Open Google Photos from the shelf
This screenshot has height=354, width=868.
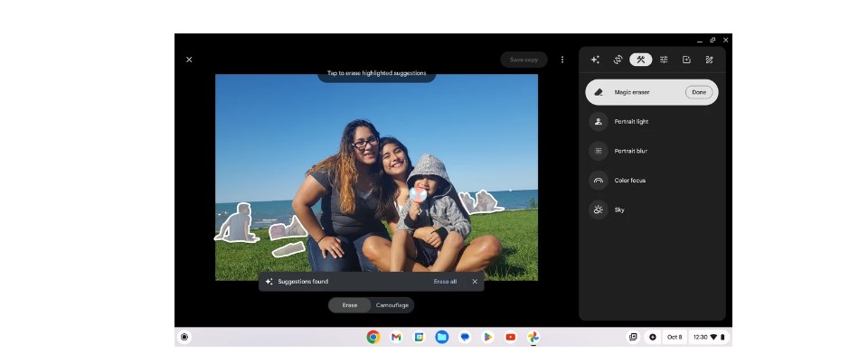(x=533, y=337)
